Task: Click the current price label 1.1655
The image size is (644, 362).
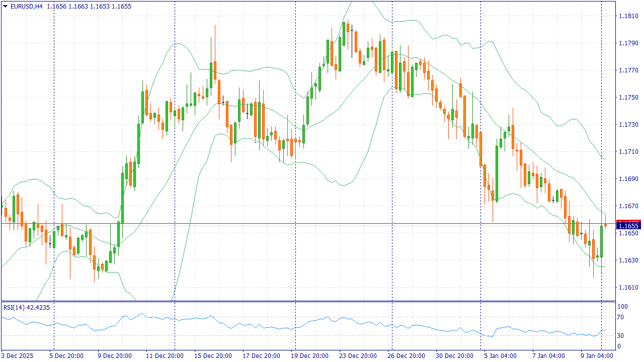Action: tap(628, 226)
